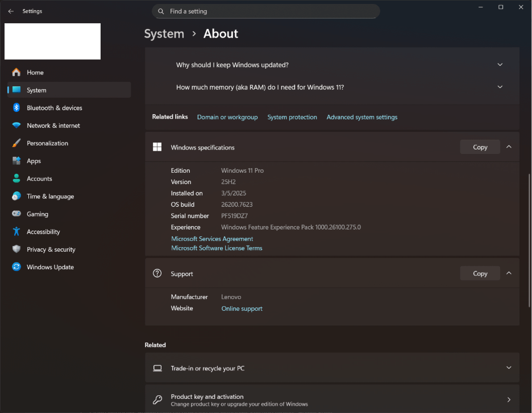532x413 pixels.
Task: Go to Personalization settings
Action: pos(69,143)
